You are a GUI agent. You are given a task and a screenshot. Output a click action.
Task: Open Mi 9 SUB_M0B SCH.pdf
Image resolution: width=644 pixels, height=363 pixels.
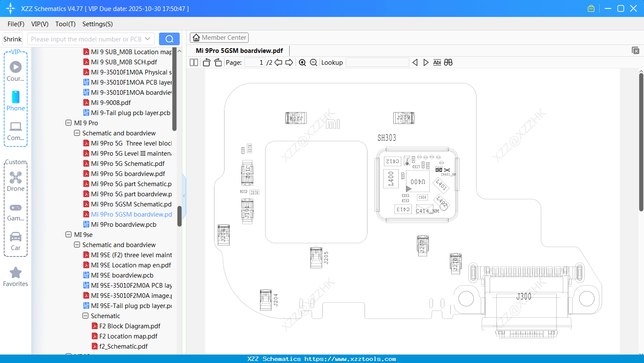124,62
